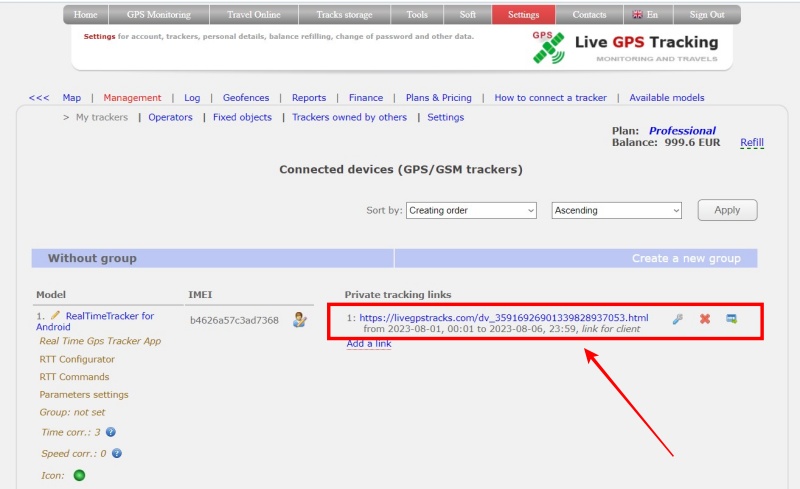
Task: Open the GPS Monitoring top menu
Action: [158, 15]
